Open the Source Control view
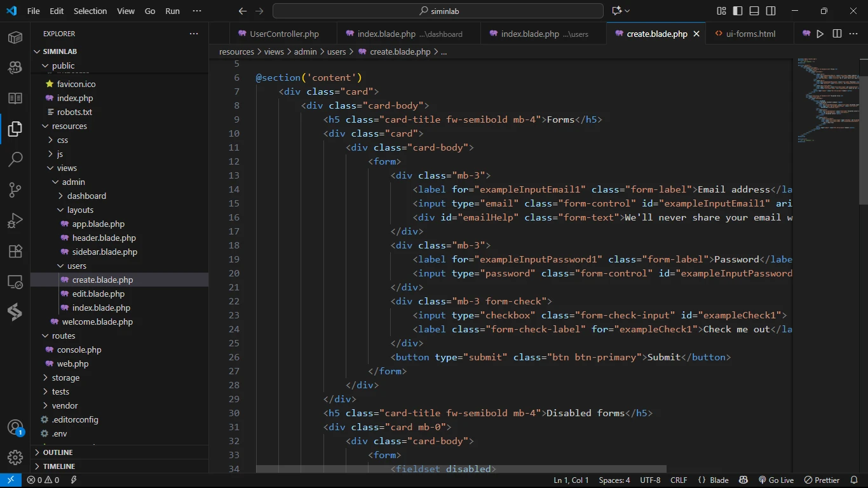Screen dimensions: 868x488 [x=15, y=189]
